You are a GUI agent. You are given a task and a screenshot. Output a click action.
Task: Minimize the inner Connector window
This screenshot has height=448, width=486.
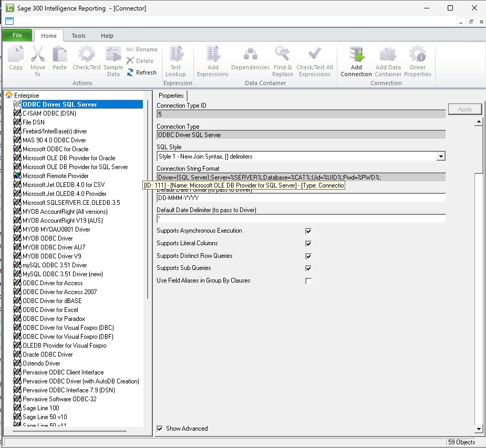(x=461, y=22)
